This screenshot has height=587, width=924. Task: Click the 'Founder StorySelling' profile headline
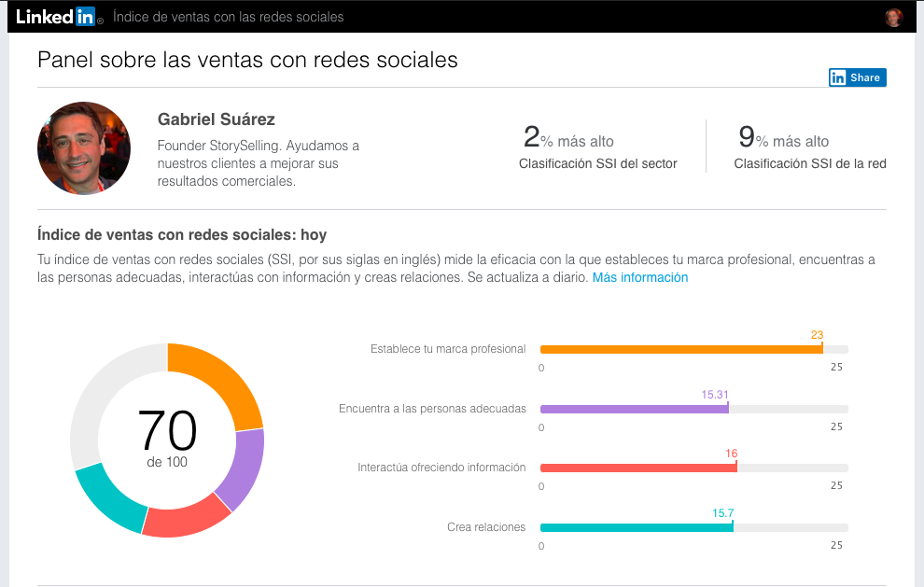259,163
